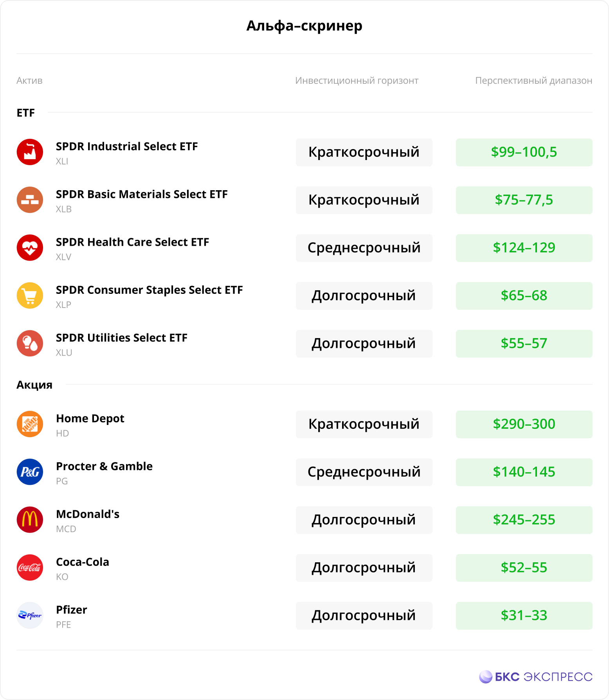Click the McDonald's golden arches logo
This screenshot has height=700, width=609.
pyautogui.click(x=30, y=520)
